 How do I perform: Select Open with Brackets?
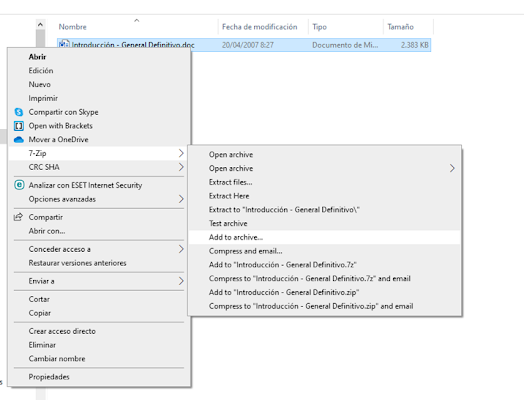point(99,126)
